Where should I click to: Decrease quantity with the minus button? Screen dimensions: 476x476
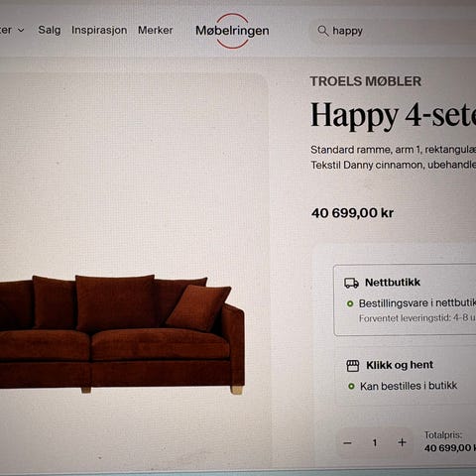click(x=347, y=443)
